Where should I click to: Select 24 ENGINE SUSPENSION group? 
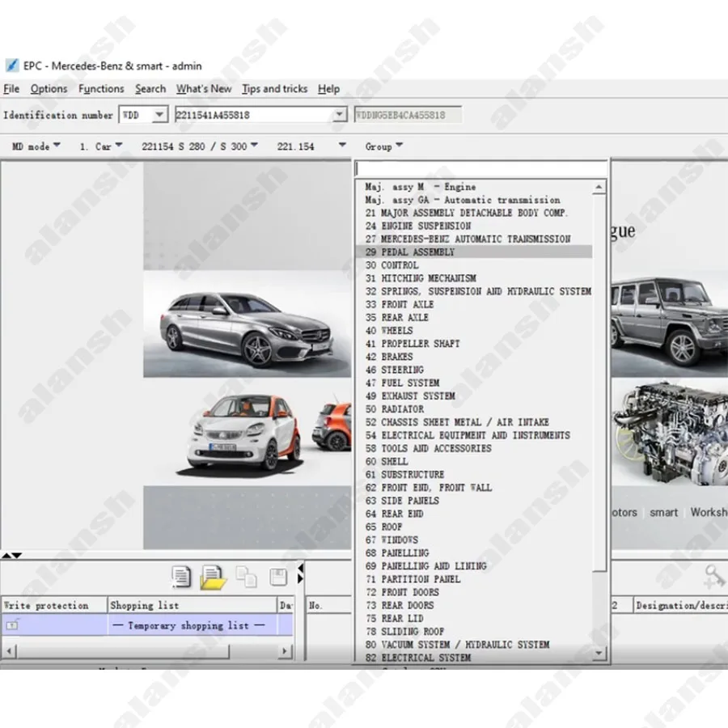[x=474, y=226]
